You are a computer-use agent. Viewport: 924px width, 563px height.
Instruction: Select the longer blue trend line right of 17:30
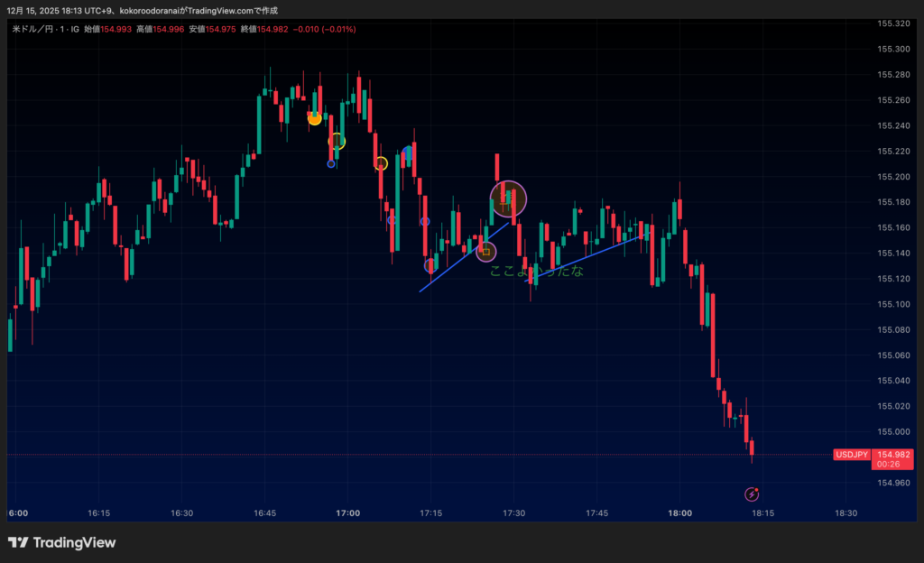(x=587, y=257)
